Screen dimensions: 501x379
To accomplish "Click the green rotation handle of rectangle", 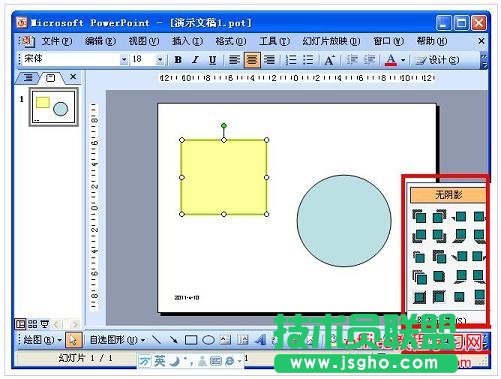I will (x=224, y=126).
